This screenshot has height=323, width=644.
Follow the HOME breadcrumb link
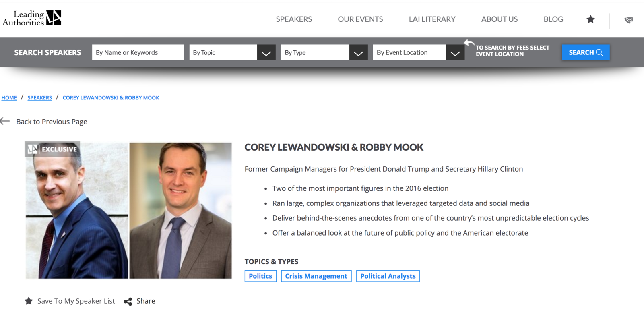(9, 98)
